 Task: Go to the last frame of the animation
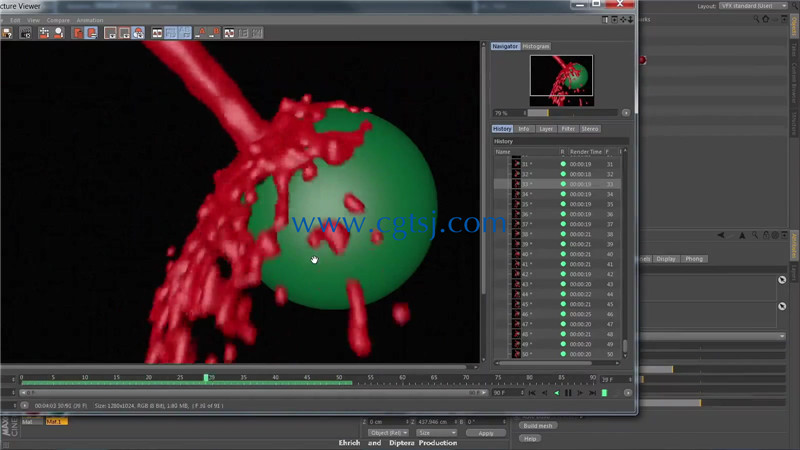[592, 393]
